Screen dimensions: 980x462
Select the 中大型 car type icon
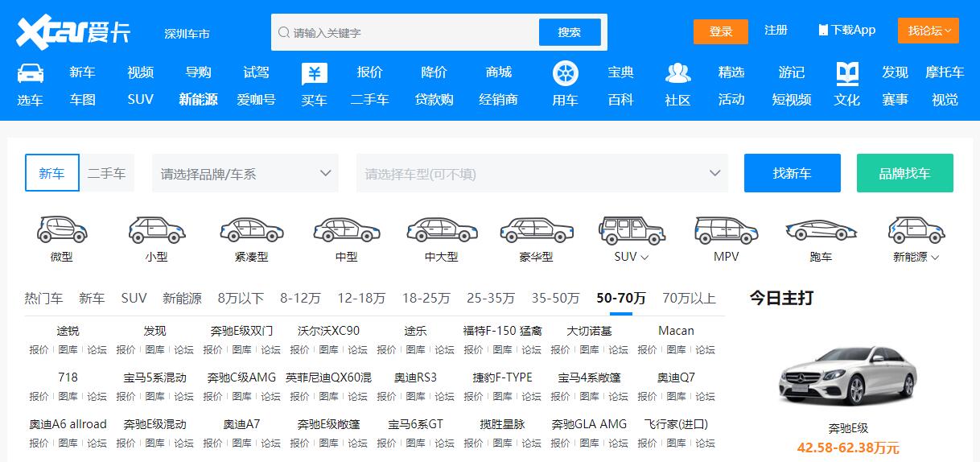pos(441,230)
